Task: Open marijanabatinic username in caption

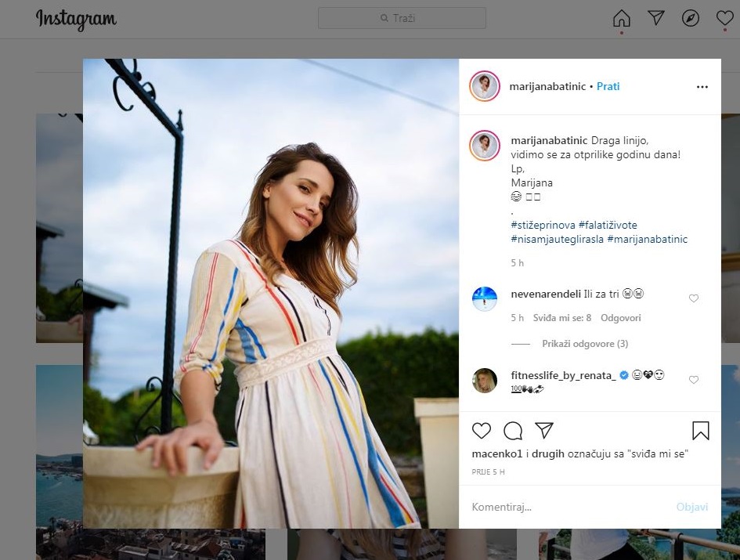Action: 549,140
